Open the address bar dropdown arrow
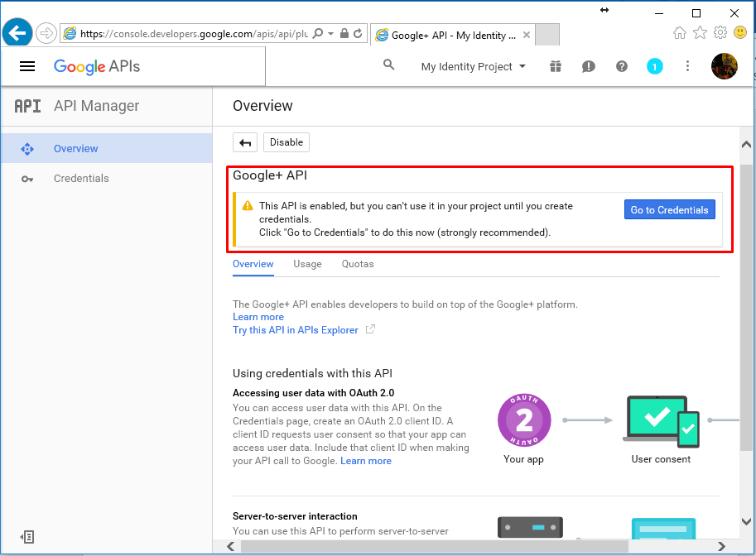This screenshot has height=556, width=756. (x=330, y=33)
